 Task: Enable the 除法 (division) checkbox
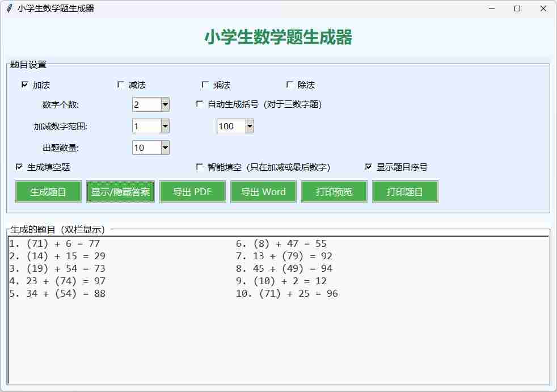290,85
